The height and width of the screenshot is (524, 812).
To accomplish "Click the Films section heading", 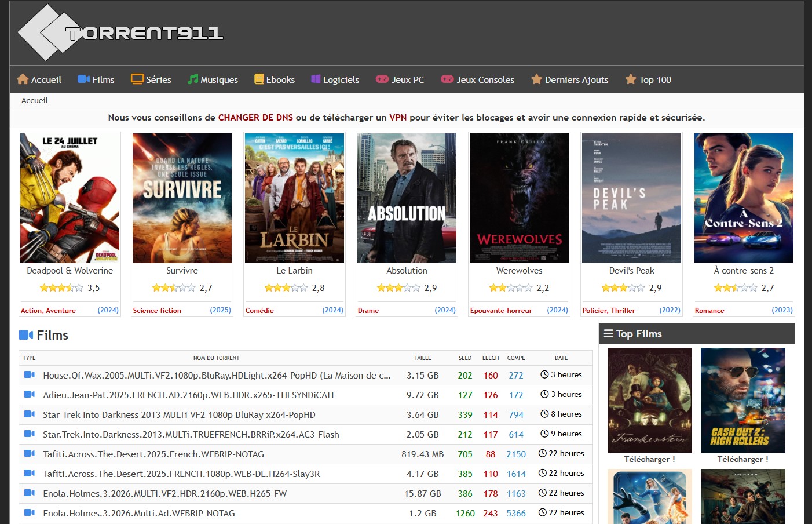I will click(x=52, y=335).
